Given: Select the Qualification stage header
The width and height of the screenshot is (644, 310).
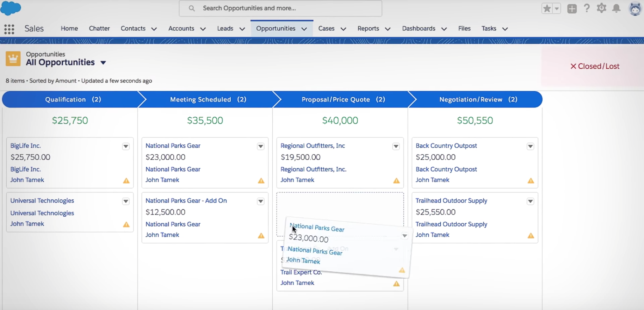Looking at the screenshot, I should coord(73,99).
